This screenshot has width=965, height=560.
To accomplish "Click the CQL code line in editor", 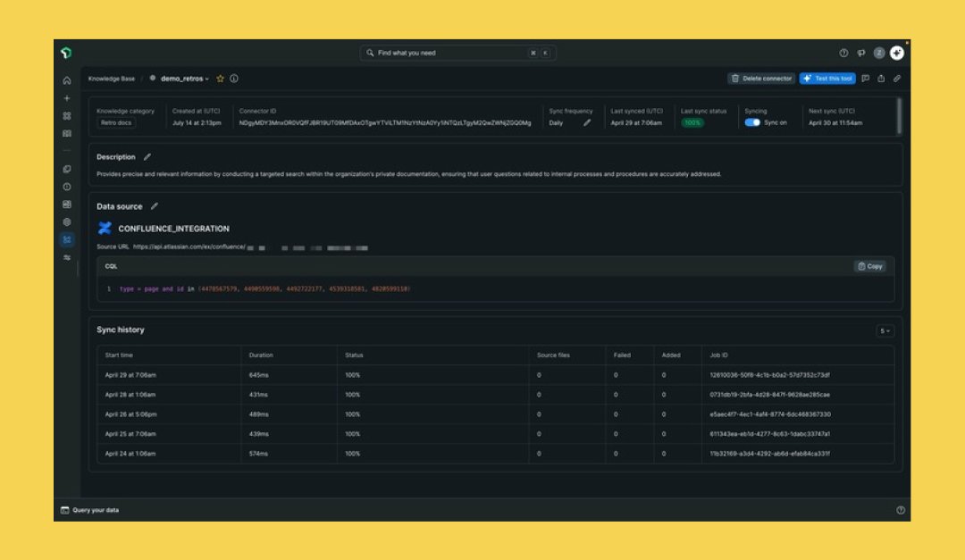I will (x=264, y=288).
